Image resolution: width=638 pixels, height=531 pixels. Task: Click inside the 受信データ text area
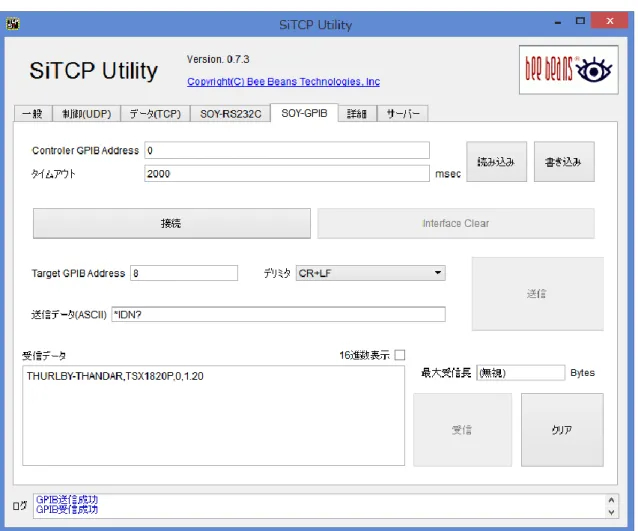pyautogui.click(x=214, y=415)
